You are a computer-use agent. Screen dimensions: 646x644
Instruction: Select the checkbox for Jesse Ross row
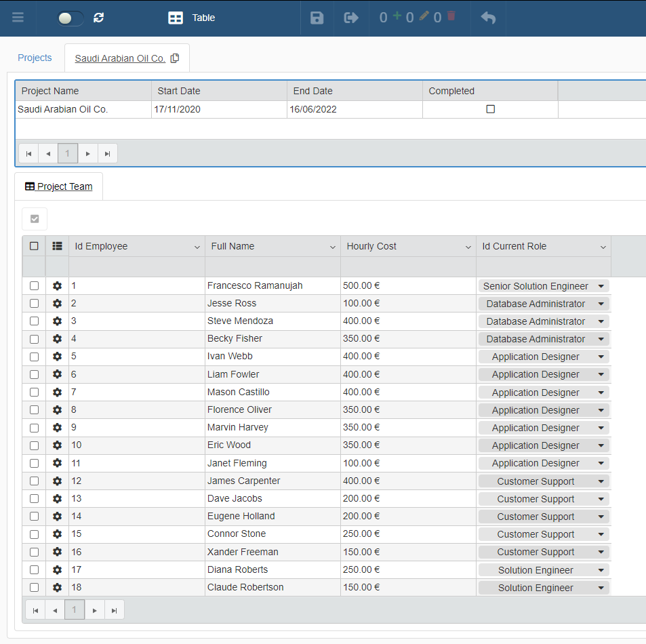pyautogui.click(x=34, y=304)
